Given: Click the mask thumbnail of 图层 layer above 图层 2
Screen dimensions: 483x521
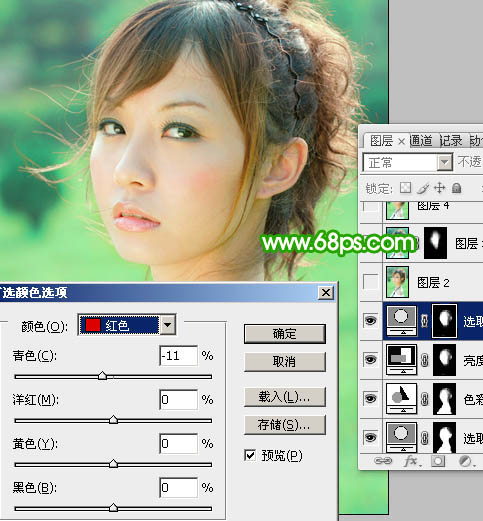Looking at the screenshot, I should [x=436, y=242].
